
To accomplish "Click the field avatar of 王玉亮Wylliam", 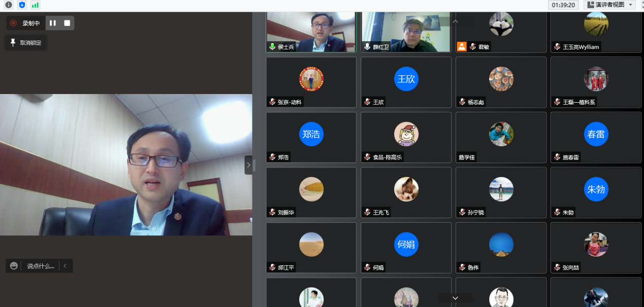I will [x=596, y=24].
